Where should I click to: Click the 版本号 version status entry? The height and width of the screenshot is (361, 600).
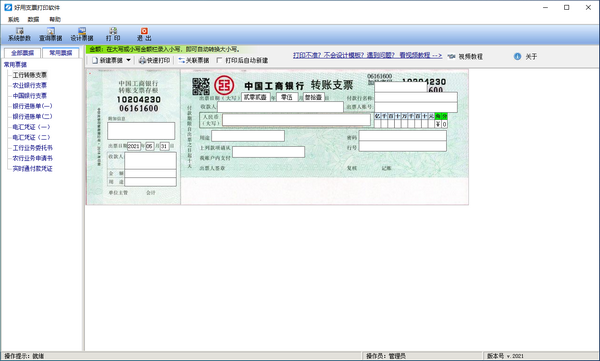505,356
